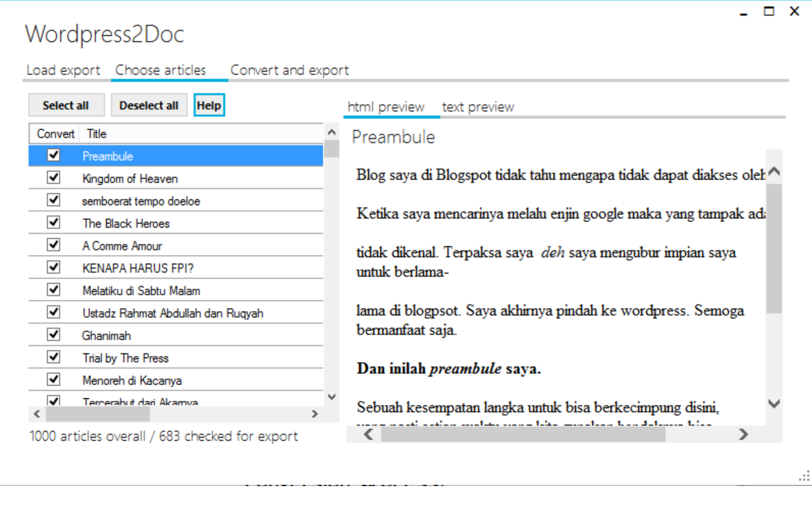Switch to Load export tab
Viewport: 812px width, 514px height.
pos(63,70)
